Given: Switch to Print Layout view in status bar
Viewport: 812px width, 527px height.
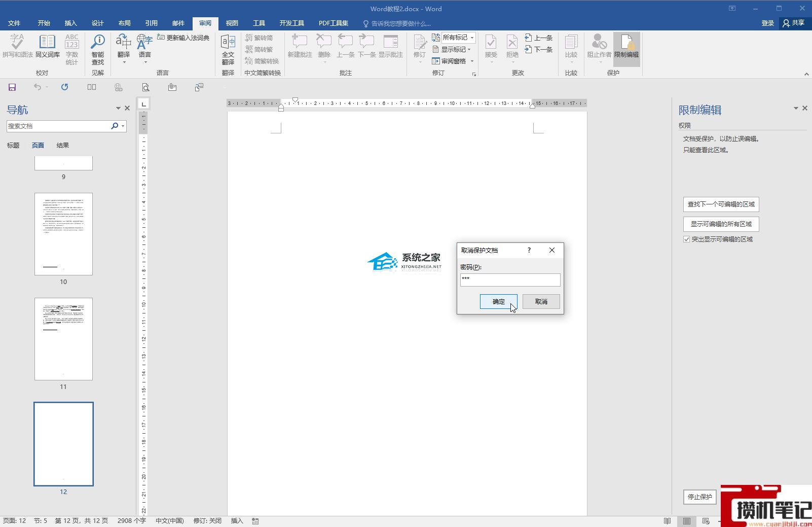Looking at the screenshot, I should (x=686, y=521).
